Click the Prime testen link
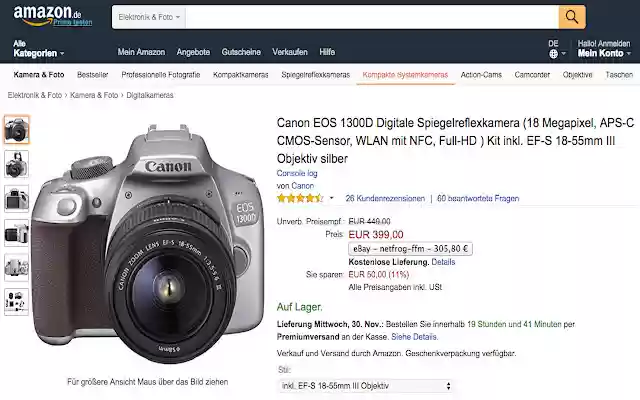This screenshot has width=640, height=400. [73, 22]
